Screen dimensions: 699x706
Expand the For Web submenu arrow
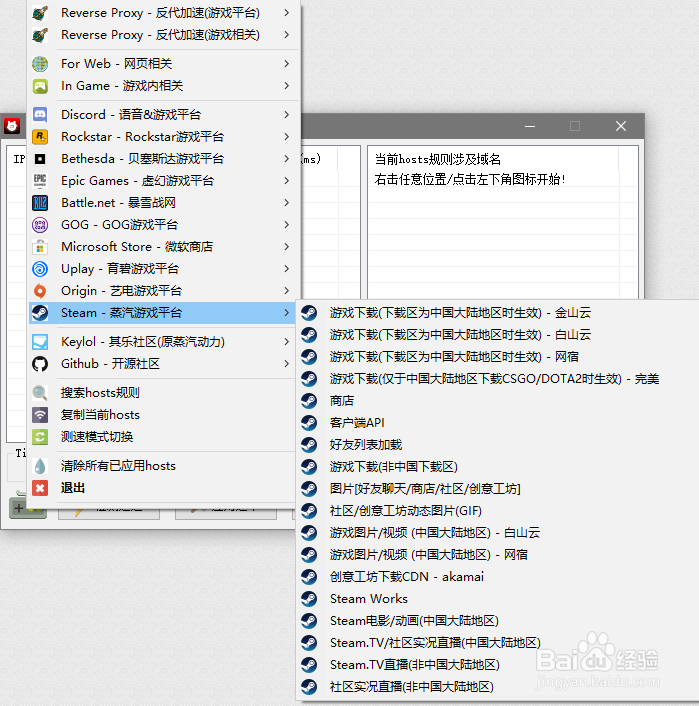(286, 64)
